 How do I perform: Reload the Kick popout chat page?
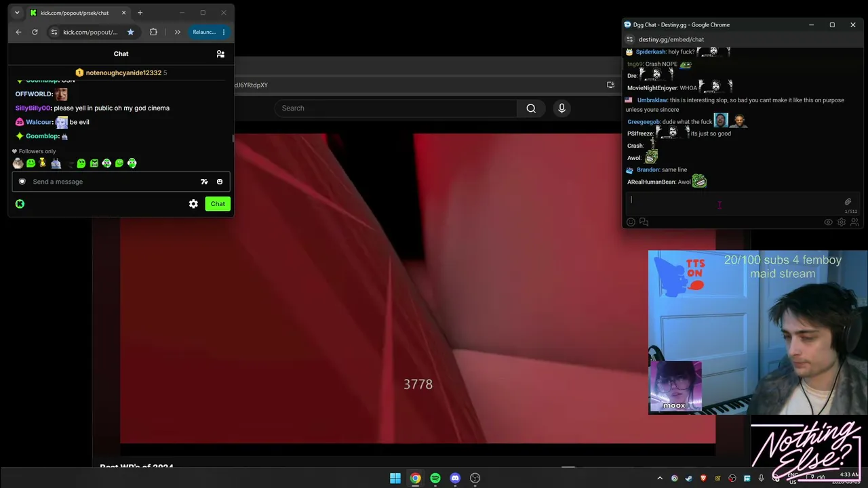[x=35, y=32]
